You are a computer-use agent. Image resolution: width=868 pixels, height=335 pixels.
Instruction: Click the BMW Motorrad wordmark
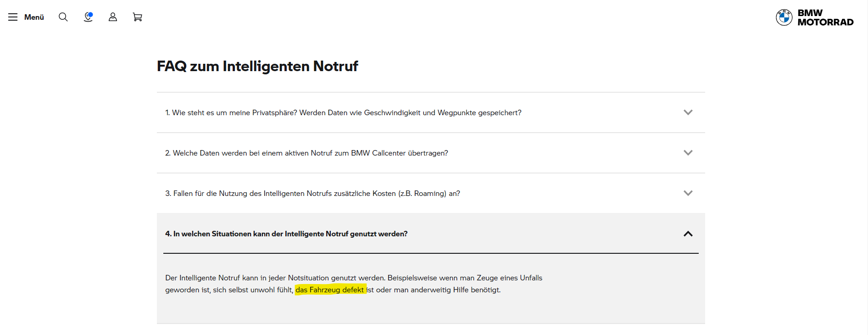pyautogui.click(x=825, y=17)
